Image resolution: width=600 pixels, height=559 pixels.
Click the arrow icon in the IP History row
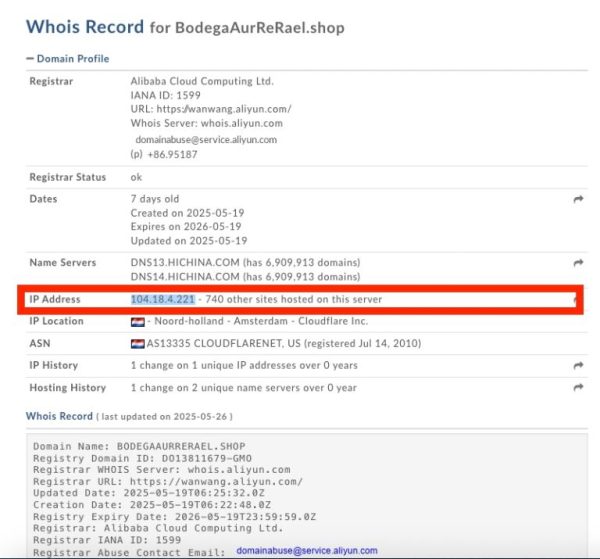(x=577, y=366)
